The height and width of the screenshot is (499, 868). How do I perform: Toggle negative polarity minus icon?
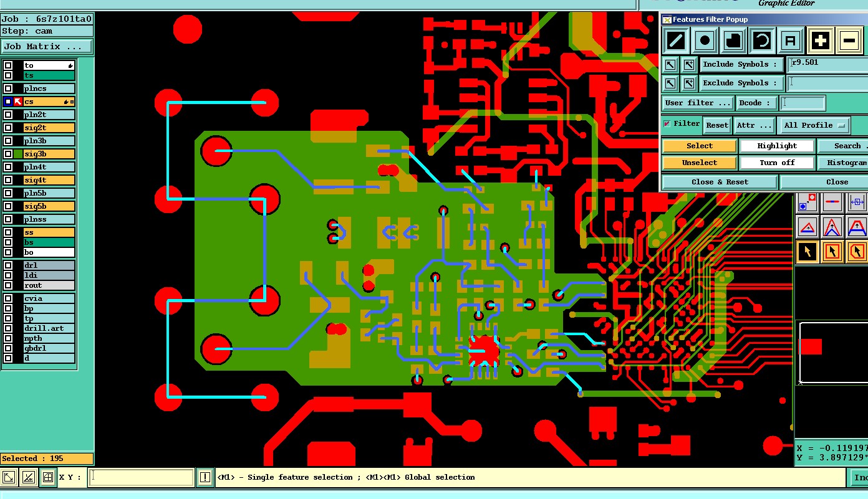click(x=849, y=41)
